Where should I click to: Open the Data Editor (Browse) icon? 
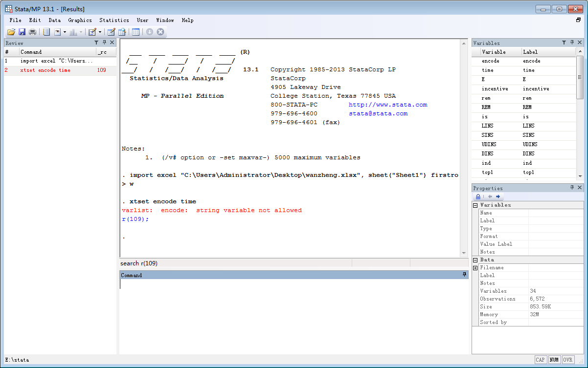pyautogui.click(x=122, y=32)
